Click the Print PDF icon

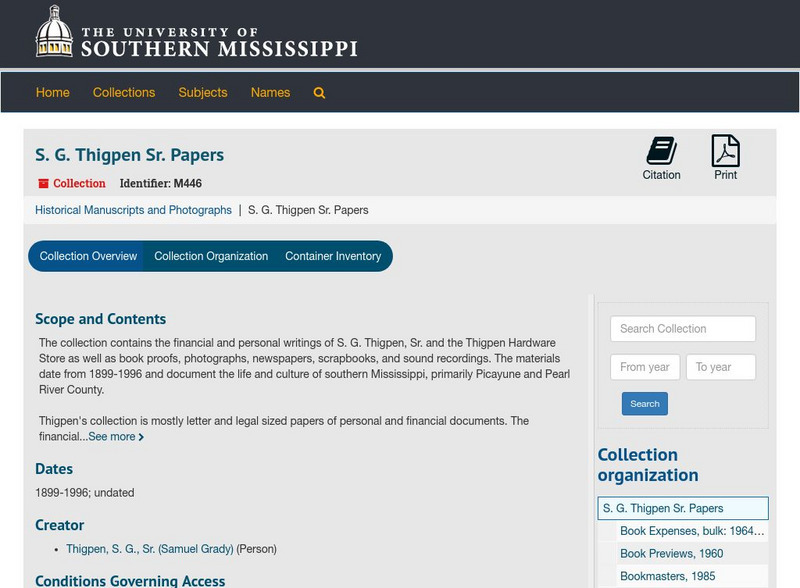pos(725,150)
